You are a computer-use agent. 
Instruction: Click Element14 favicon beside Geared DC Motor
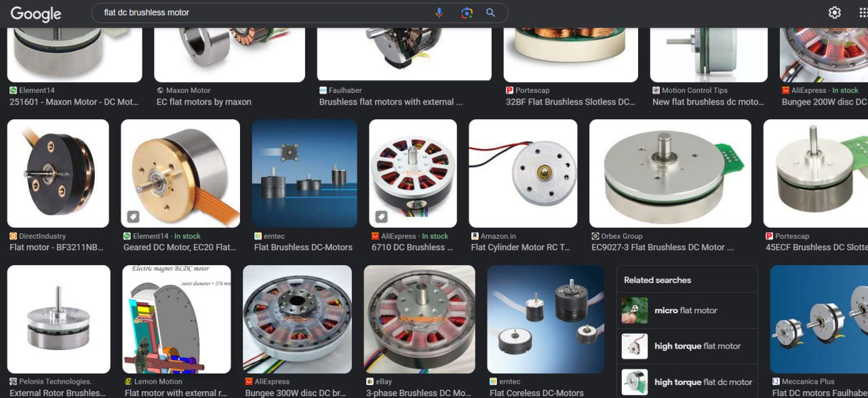click(127, 236)
